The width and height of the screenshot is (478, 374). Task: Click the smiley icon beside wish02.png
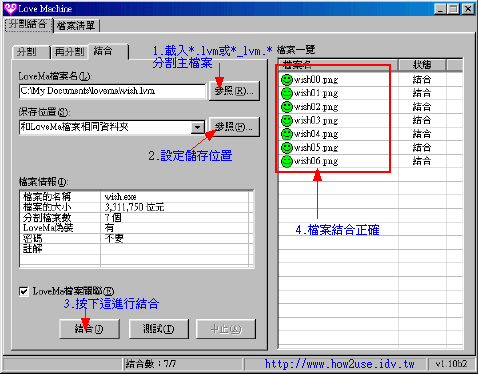[x=287, y=107]
